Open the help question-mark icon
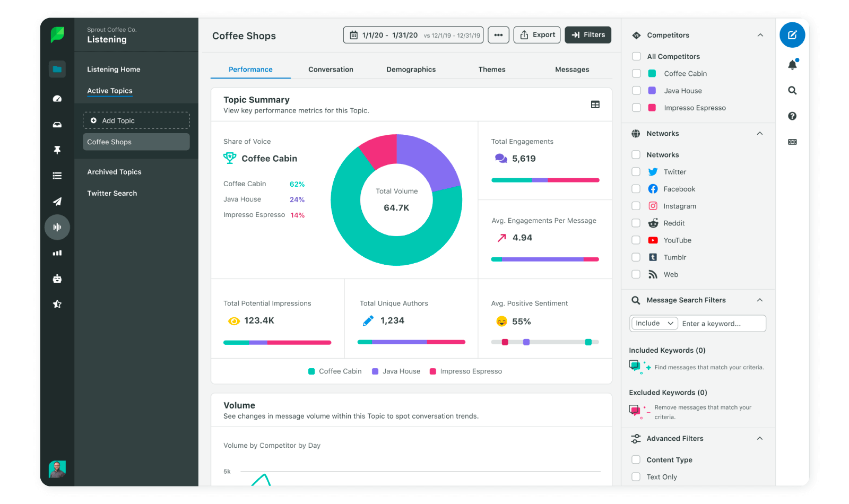 [x=792, y=116]
